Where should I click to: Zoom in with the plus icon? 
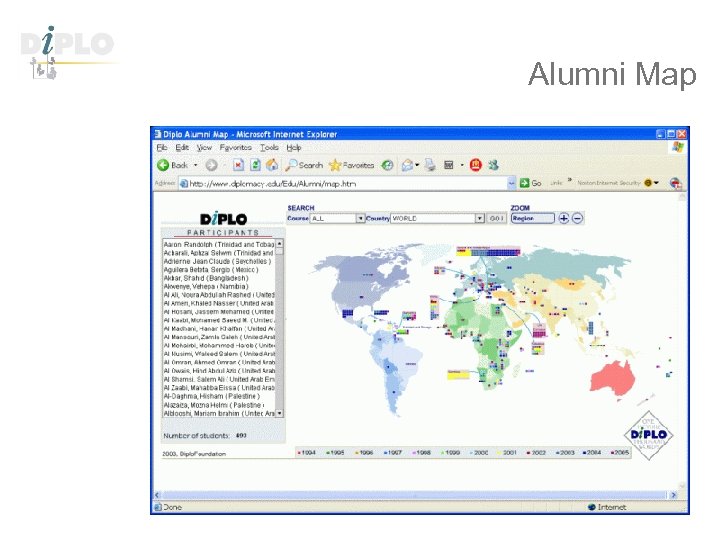coord(563,219)
